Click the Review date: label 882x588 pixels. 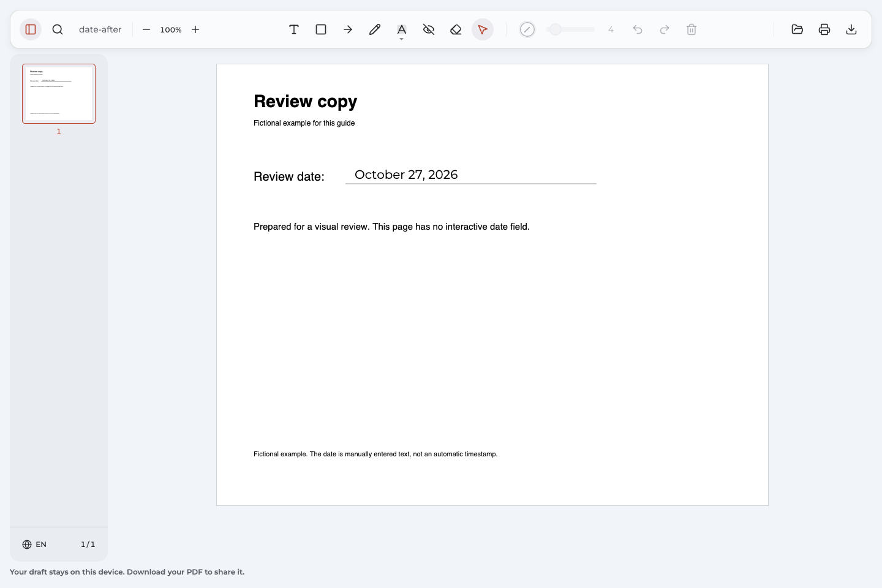pos(289,176)
